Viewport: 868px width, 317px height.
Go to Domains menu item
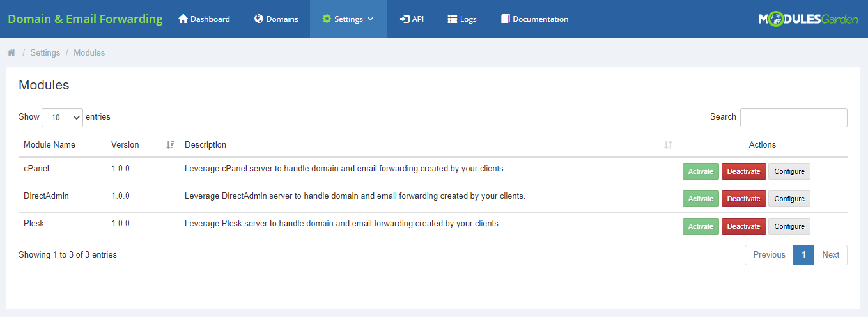pos(276,19)
